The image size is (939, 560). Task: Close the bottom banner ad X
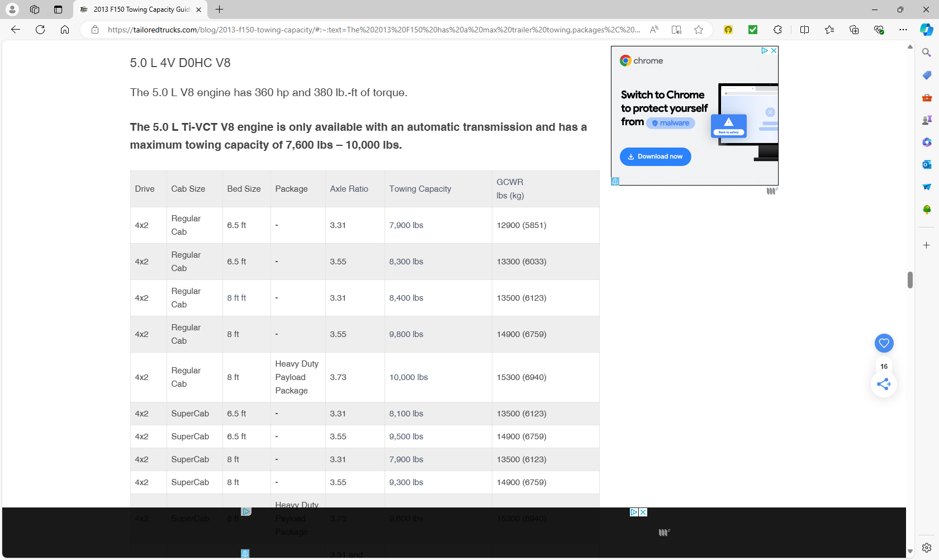tap(643, 512)
